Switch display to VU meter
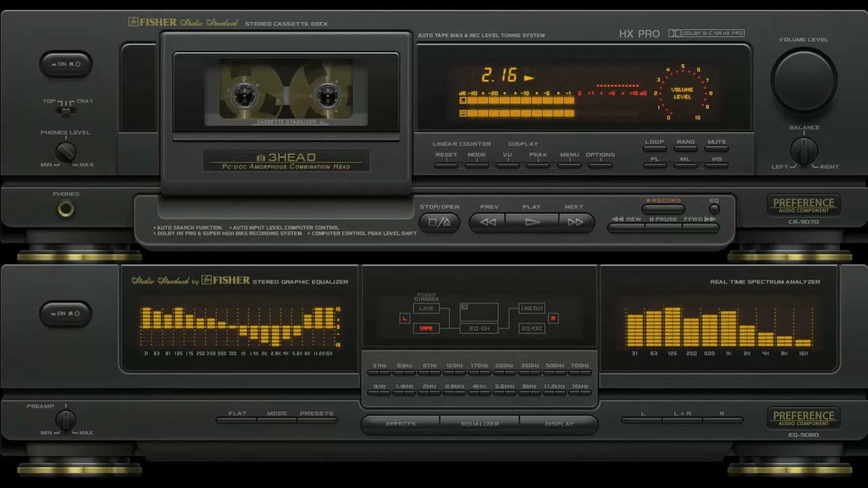This screenshot has width=868, height=488. pos(507,165)
